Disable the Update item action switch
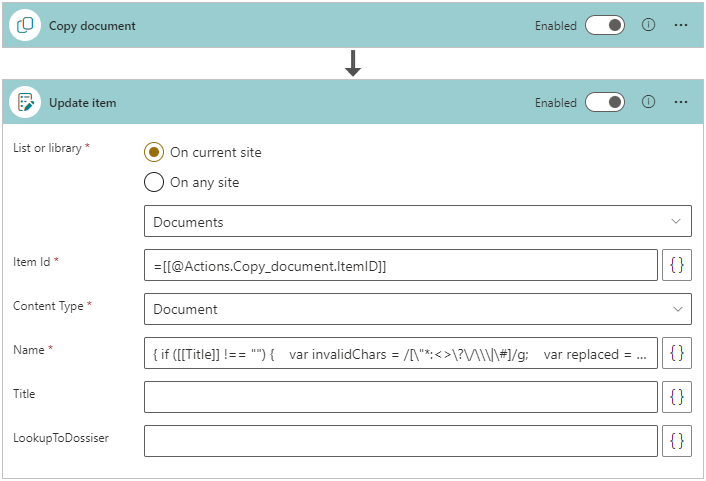 [x=605, y=102]
